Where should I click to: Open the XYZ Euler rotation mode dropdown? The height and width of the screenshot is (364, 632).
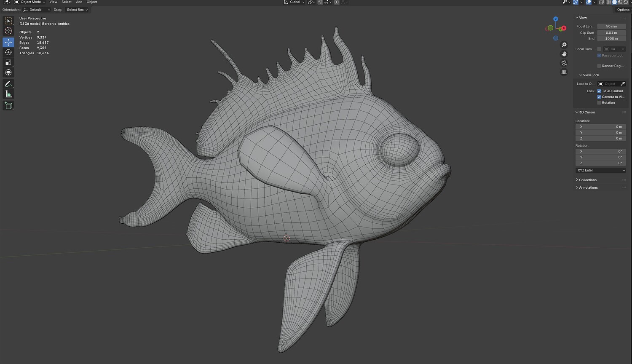click(600, 170)
